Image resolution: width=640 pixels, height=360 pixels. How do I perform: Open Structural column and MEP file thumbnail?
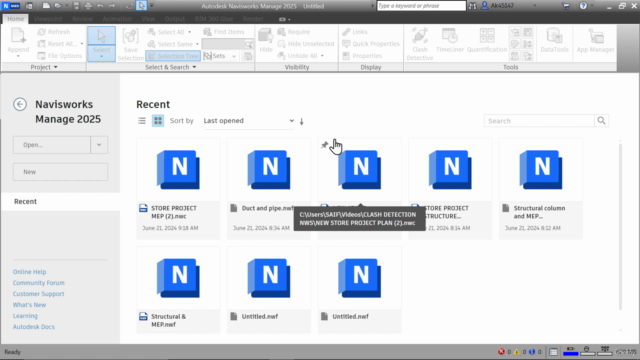(541, 169)
